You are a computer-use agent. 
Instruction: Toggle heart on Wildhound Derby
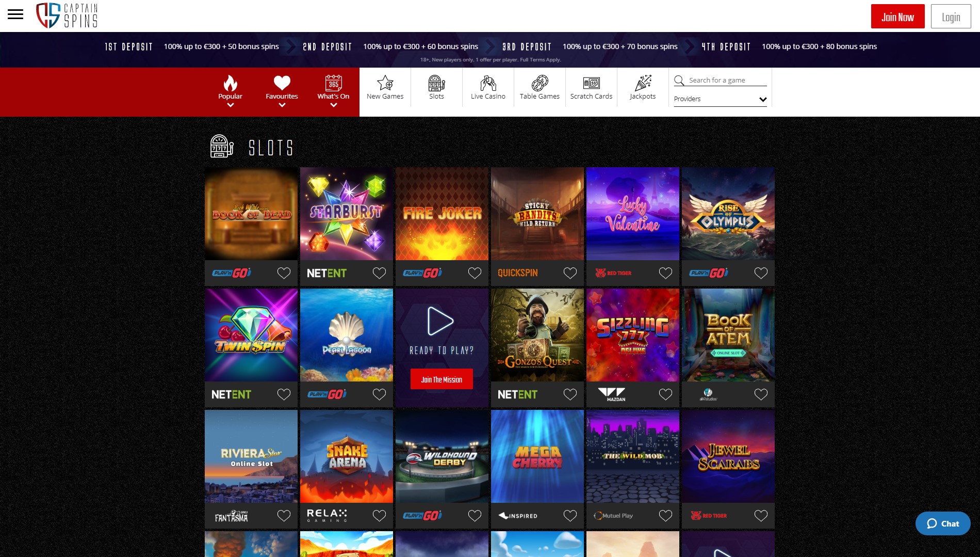475,516
